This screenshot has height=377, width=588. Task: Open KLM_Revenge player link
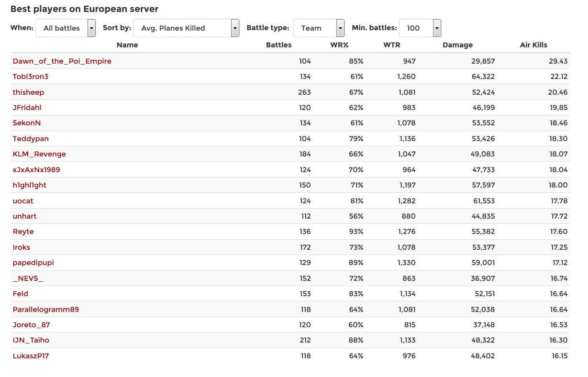click(x=39, y=154)
